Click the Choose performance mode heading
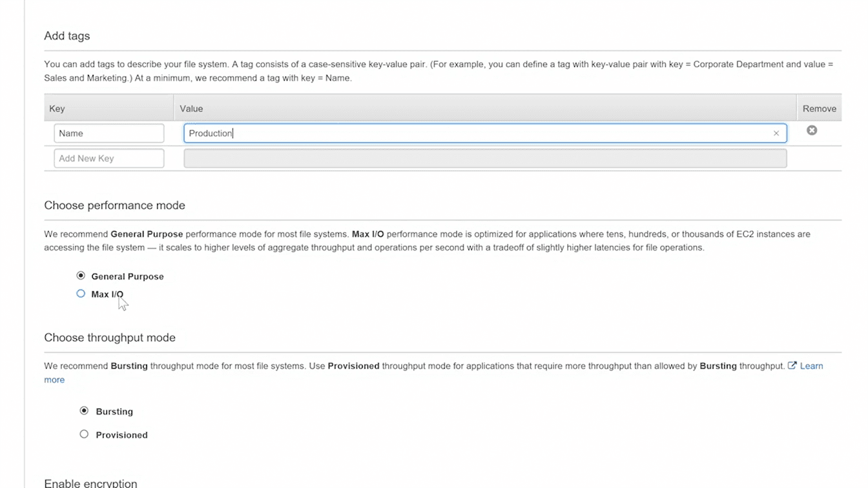 pos(114,205)
